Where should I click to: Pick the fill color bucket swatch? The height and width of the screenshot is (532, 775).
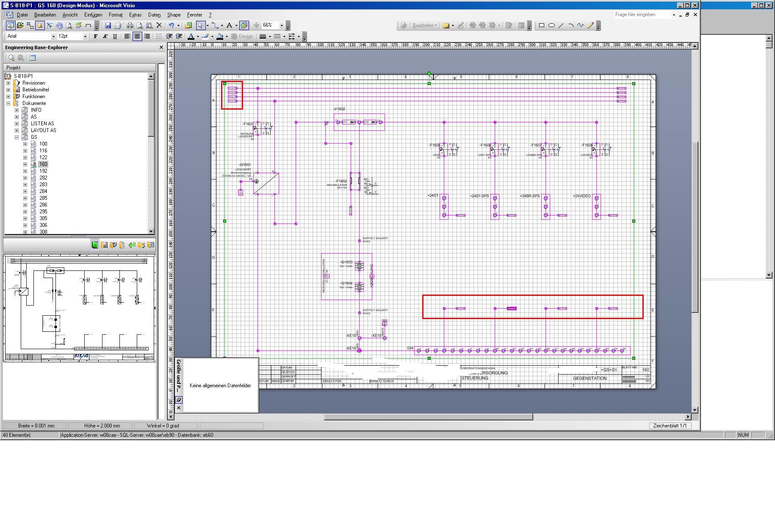(x=220, y=36)
